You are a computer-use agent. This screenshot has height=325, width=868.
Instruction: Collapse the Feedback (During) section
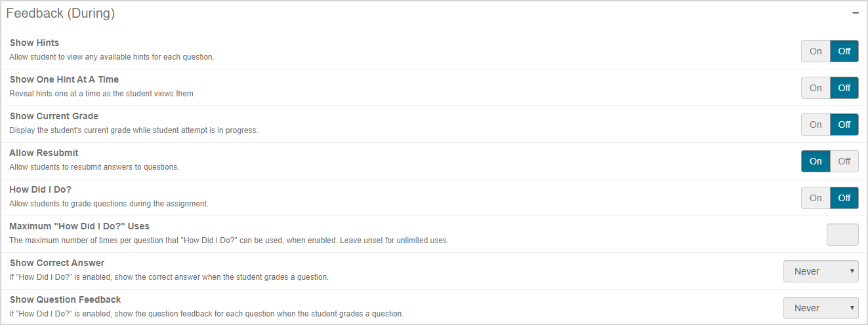click(856, 13)
